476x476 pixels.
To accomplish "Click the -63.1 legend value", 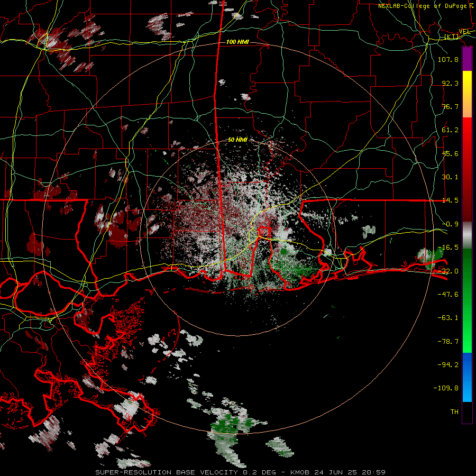I will tap(448, 318).
